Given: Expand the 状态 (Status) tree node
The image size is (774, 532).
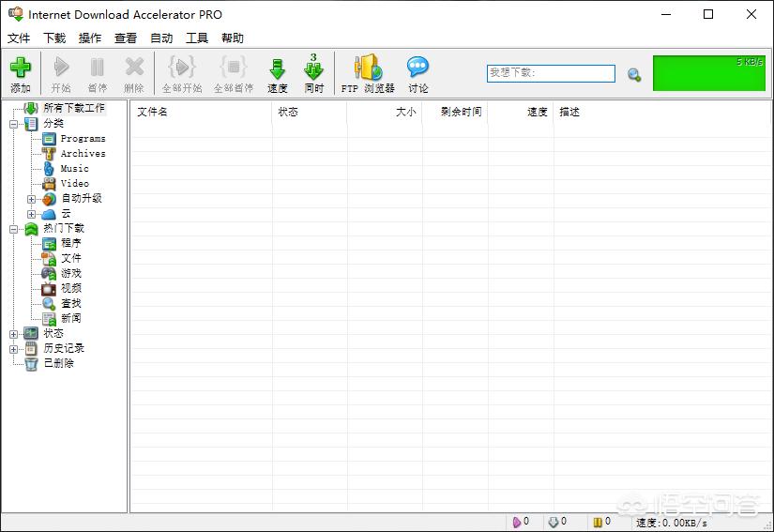Looking at the screenshot, I should (x=14, y=334).
